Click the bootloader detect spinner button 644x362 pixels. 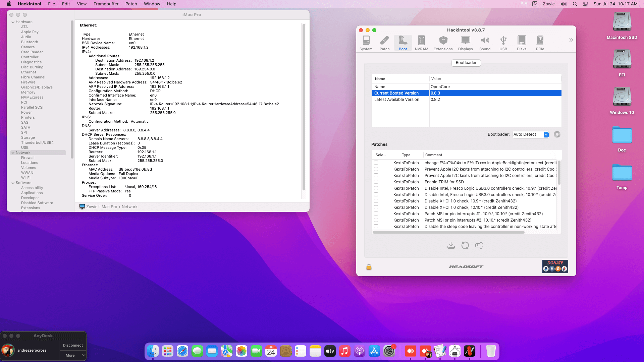click(x=557, y=134)
